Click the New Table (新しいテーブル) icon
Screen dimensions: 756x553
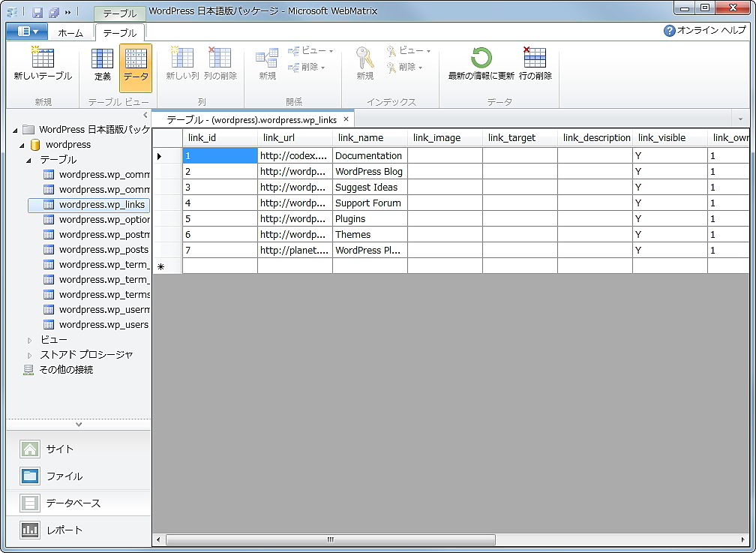click(43, 58)
